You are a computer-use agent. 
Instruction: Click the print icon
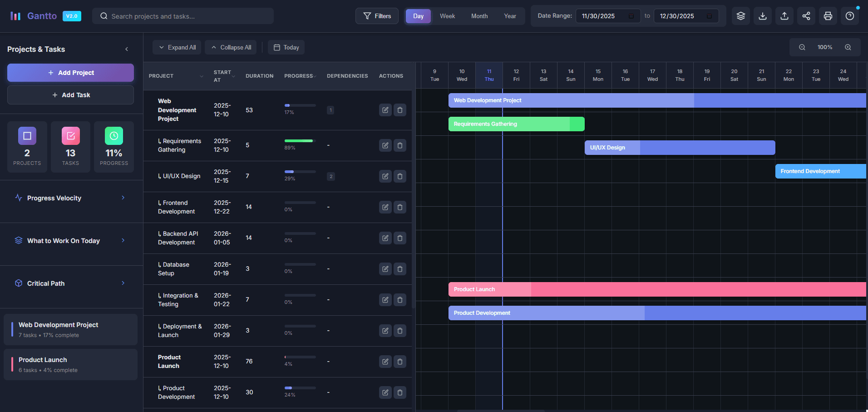click(828, 16)
